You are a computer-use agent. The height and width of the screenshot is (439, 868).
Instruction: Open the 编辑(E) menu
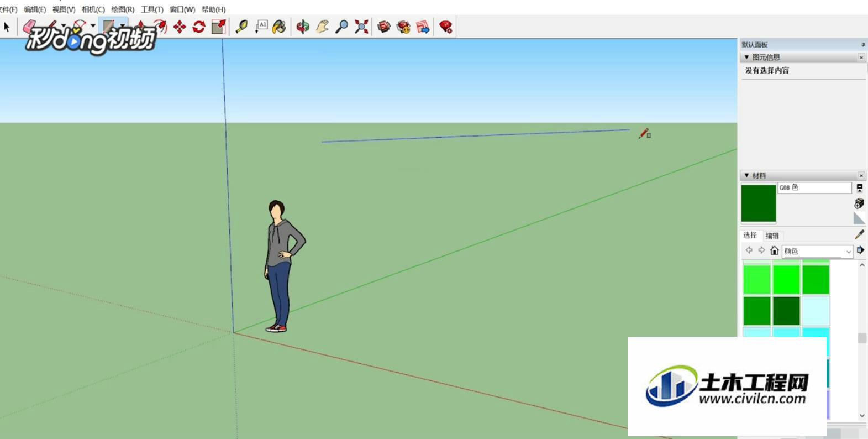click(x=35, y=9)
